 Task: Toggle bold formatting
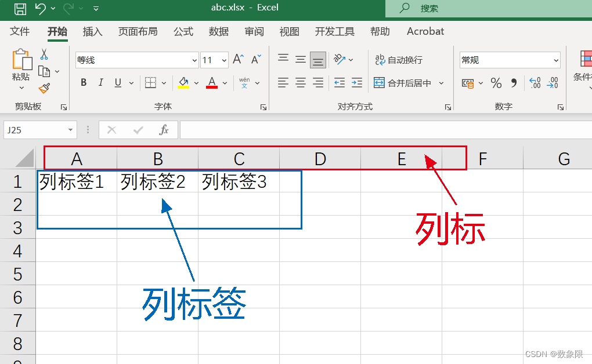pyautogui.click(x=84, y=82)
